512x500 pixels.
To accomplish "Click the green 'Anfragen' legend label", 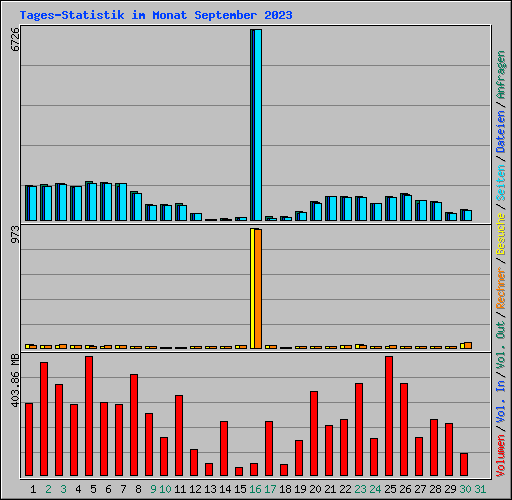I will (x=501, y=75).
